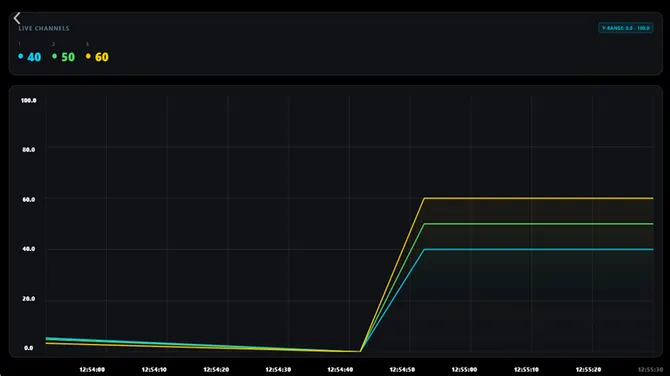Open the Y-RANGE 0.0 - 100.0 badge
Image resolution: width=670 pixels, height=376 pixels.
(x=626, y=28)
